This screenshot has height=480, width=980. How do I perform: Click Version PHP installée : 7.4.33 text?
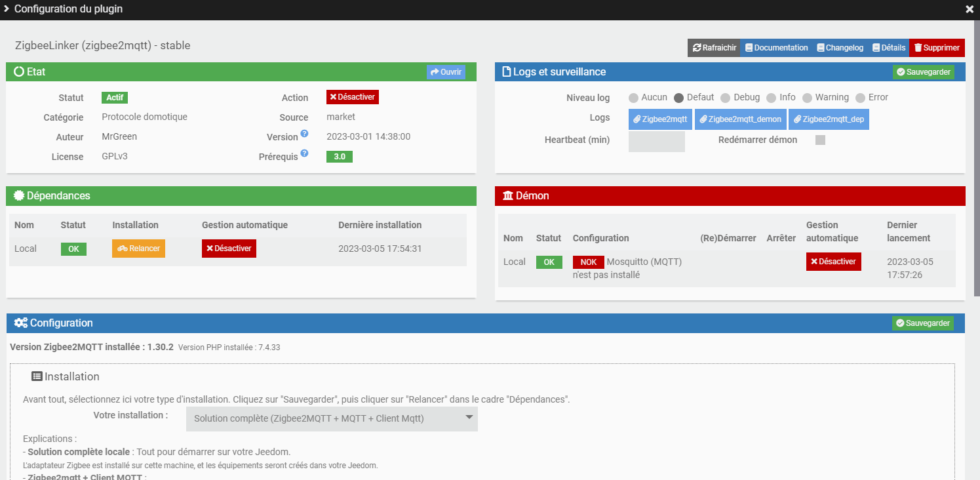[x=229, y=348]
